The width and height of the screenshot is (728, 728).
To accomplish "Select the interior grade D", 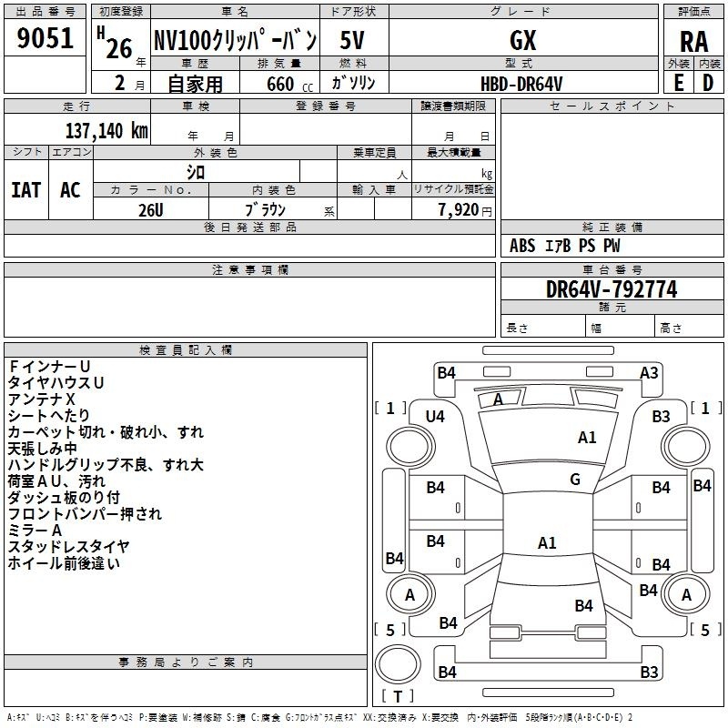I will click(x=708, y=82).
